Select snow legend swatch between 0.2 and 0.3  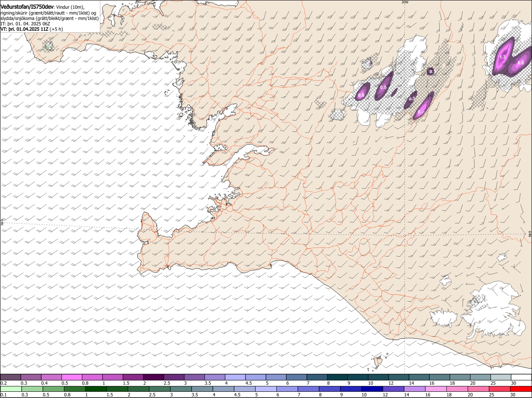click(10, 377)
